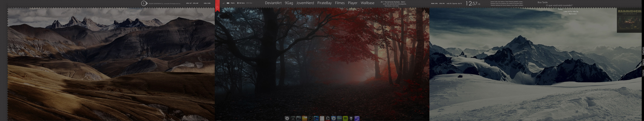Screen dimensions: 644x121
Task: Launch the music player dock icon
Action: pos(293,119)
